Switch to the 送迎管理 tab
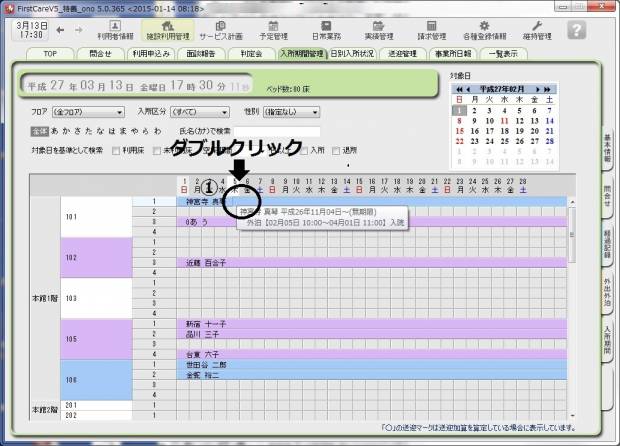This screenshot has height=446, width=620. 400,53
